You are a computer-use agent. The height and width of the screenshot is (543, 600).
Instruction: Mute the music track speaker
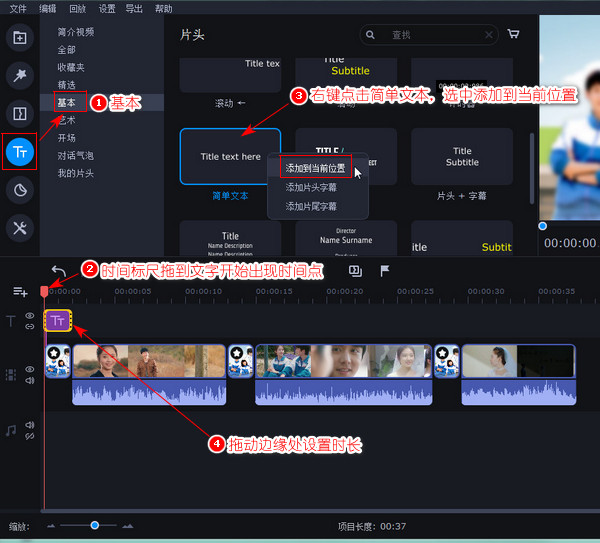pyautogui.click(x=29, y=425)
